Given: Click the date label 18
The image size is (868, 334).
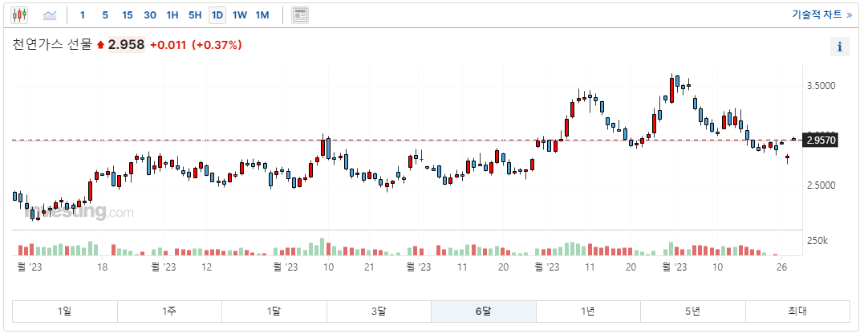Looking at the screenshot, I should pos(102,267).
